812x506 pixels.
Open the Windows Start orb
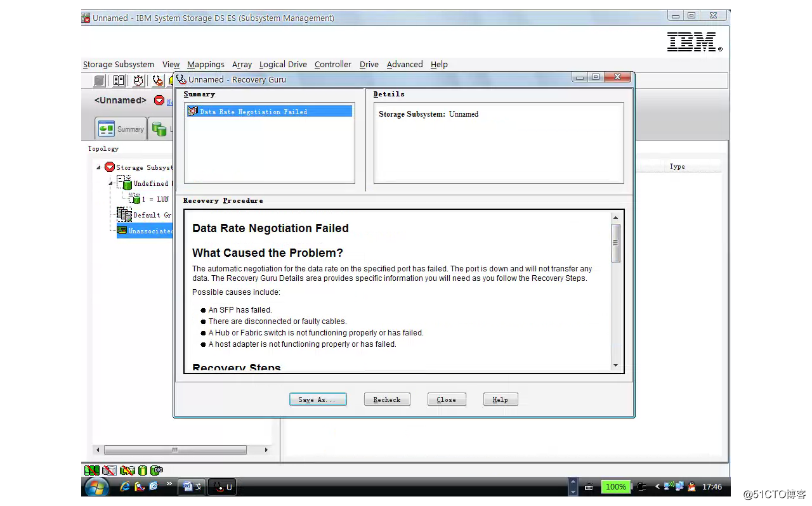[x=97, y=487]
